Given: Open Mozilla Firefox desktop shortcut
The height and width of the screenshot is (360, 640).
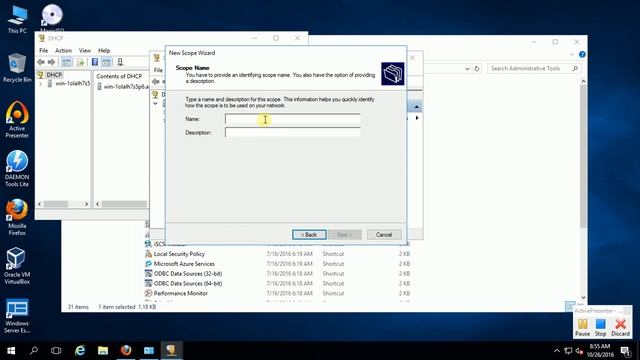Looking at the screenshot, I should 17,217.
